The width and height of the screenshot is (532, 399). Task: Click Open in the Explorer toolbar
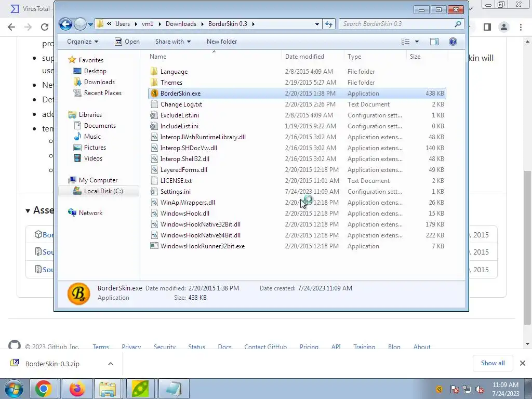(x=127, y=42)
